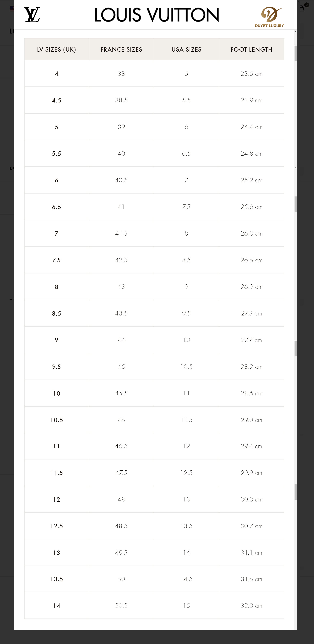Viewport: 314px width, 644px height.
Task: Select the FRANCE SIZES column header
Action: (121, 50)
